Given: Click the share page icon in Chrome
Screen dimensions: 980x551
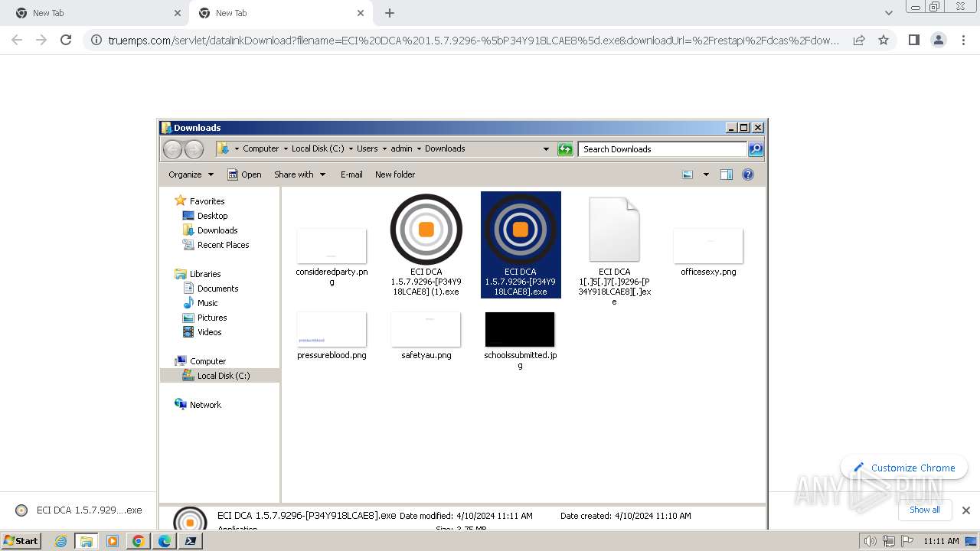Looking at the screenshot, I should pyautogui.click(x=859, y=40).
